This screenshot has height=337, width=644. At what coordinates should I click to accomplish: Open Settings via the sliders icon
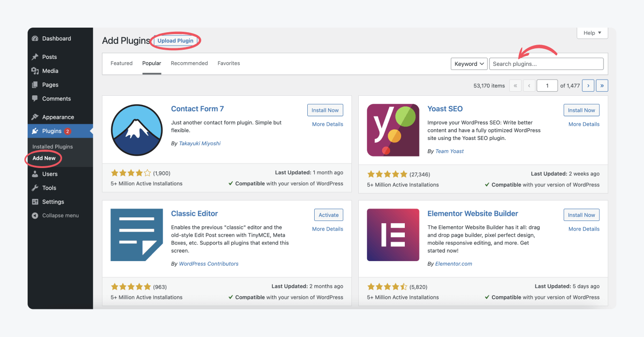tap(36, 202)
